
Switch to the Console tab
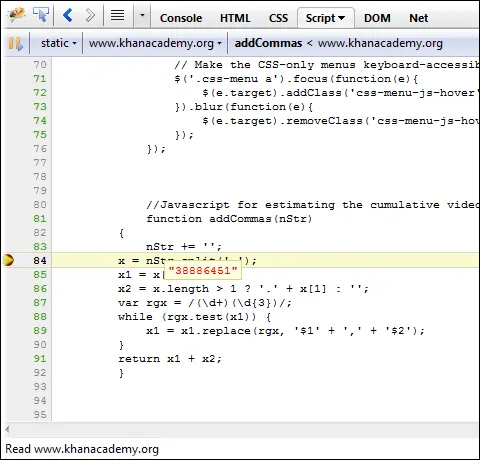coord(181,18)
